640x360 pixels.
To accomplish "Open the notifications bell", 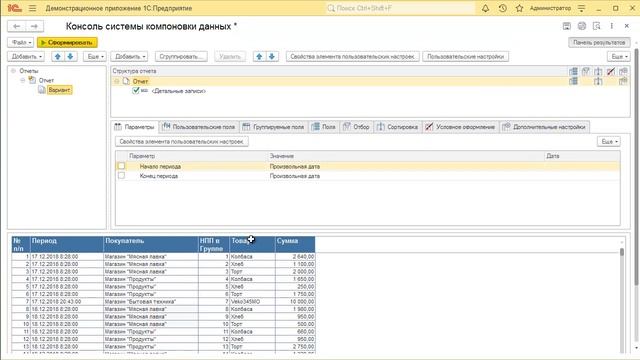I will 485,8.
